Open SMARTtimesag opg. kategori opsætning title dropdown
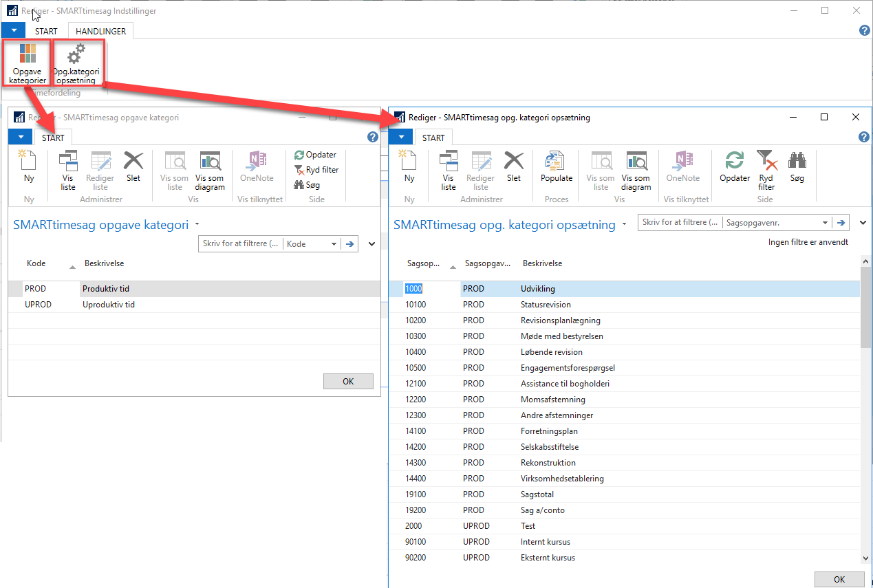 click(x=624, y=224)
